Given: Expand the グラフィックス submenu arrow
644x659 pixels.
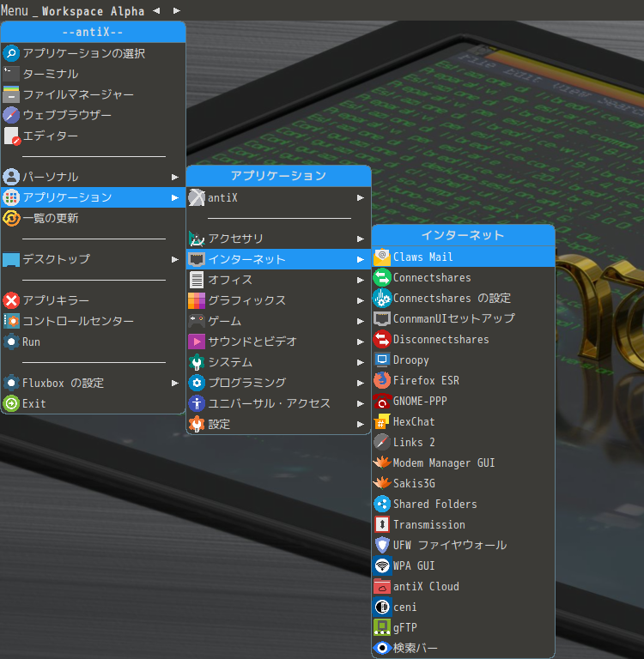Looking at the screenshot, I should [x=361, y=300].
